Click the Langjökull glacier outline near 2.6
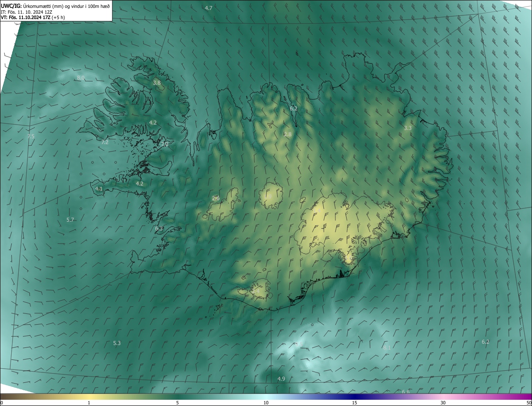 point(222,205)
